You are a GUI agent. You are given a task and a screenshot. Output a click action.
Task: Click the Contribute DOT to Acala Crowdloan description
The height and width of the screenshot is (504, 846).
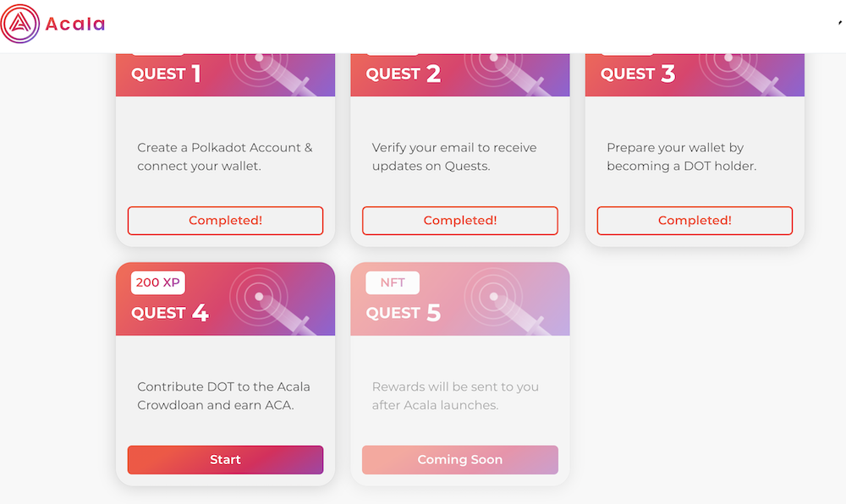(223, 396)
